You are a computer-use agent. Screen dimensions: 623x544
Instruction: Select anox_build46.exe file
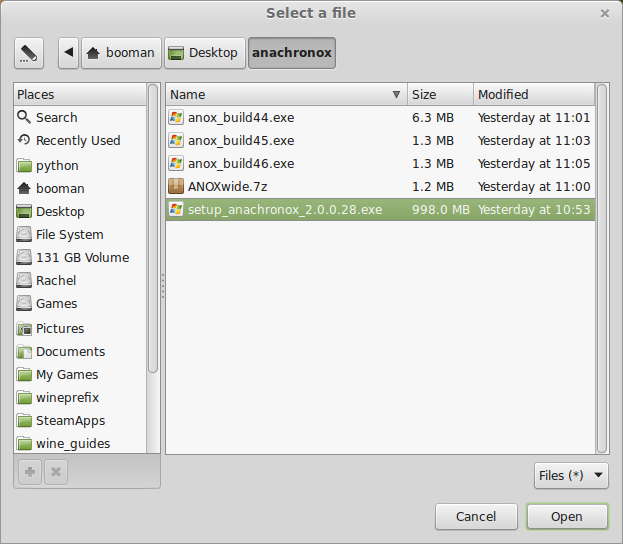(380, 164)
